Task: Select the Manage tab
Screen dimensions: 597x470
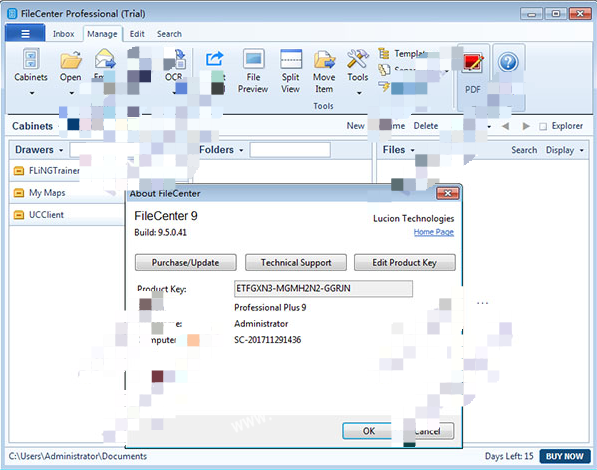Action: [x=102, y=34]
